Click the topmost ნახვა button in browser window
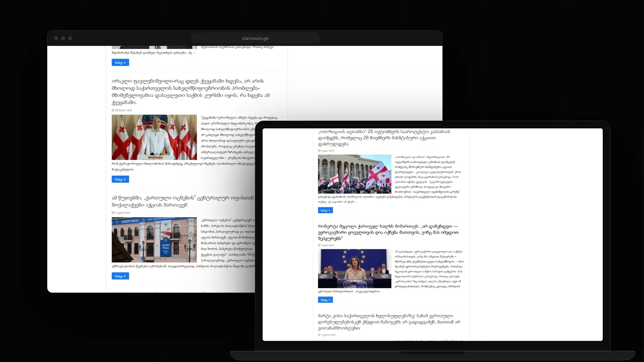Image resolution: width=644 pixels, height=362 pixels. click(x=120, y=63)
